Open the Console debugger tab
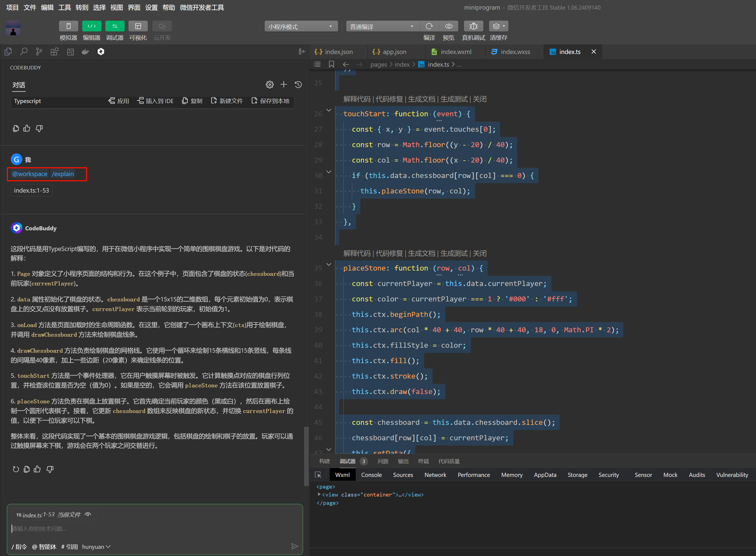The image size is (756, 556). (371, 475)
